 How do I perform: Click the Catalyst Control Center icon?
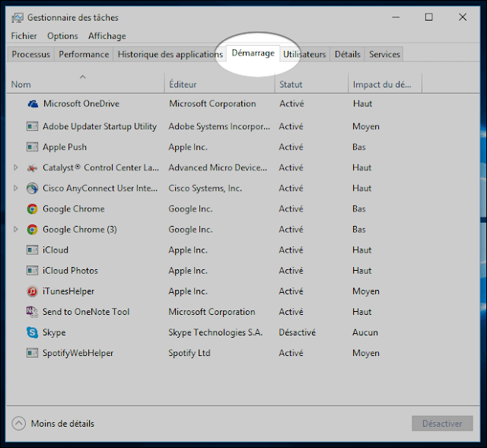pyautogui.click(x=32, y=168)
